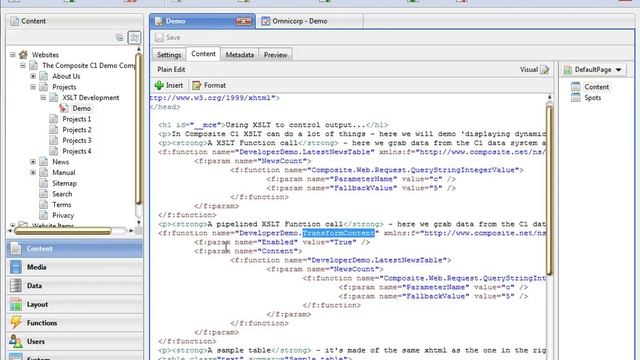Open the Settings tab
640x360 pixels.
(169, 55)
